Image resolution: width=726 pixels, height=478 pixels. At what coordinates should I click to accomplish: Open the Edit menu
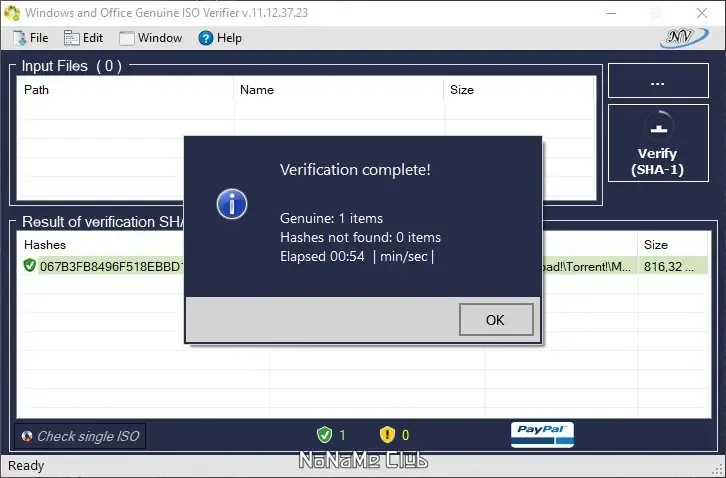(83, 38)
